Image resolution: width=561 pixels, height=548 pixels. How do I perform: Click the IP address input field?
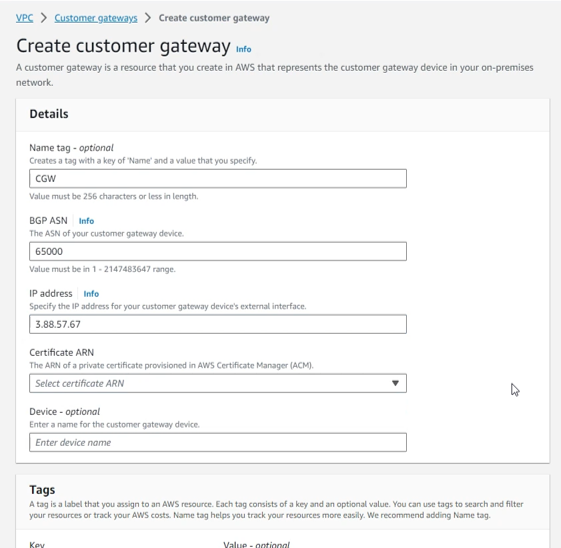coord(218,324)
